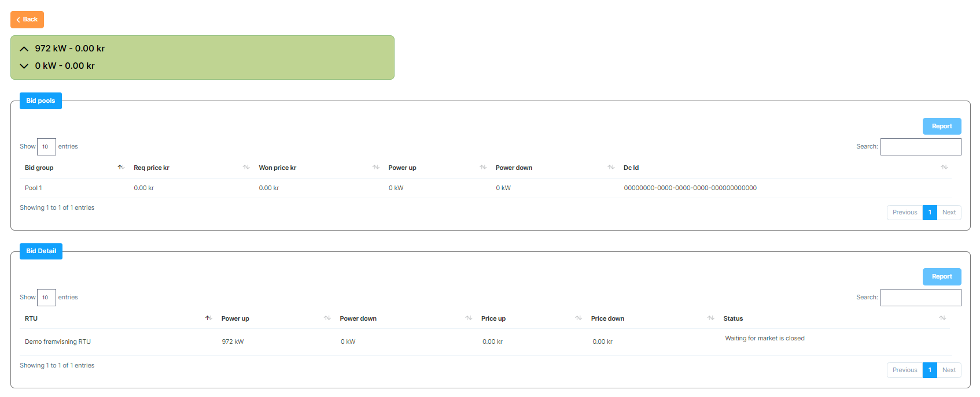Image resolution: width=980 pixels, height=397 pixels.
Task: Sort Bid Detail Power up column arrow
Action: point(327,318)
